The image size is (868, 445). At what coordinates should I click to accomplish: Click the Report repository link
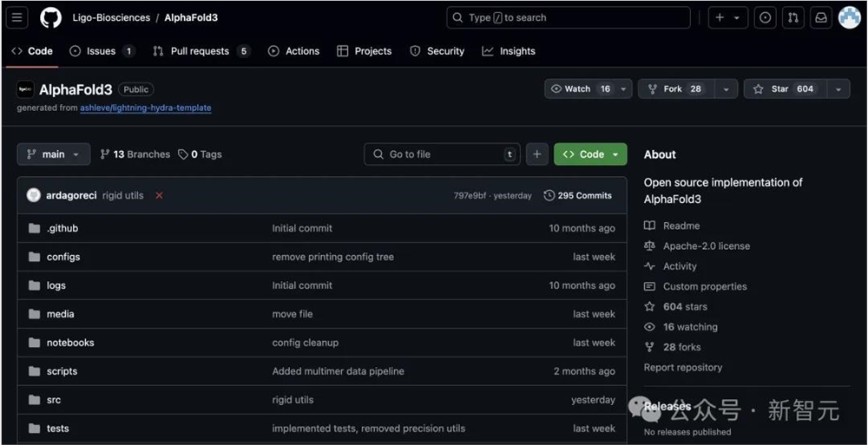tap(683, 368)
